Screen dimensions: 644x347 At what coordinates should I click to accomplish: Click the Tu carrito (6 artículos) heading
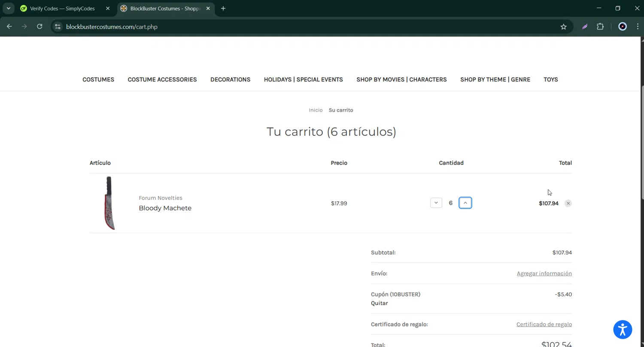click(x=331, y=131)
